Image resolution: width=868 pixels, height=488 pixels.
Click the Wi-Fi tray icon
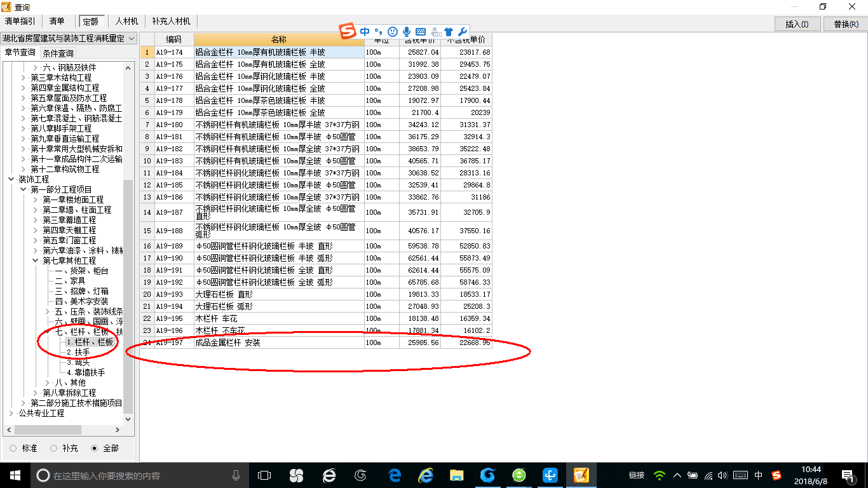click(x=660, y=475)
